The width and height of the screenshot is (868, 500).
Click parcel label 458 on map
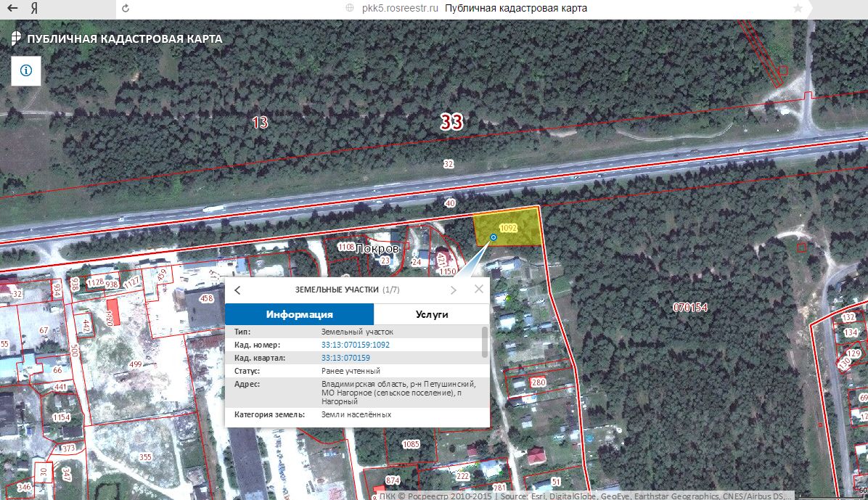[x=206, y=298]
